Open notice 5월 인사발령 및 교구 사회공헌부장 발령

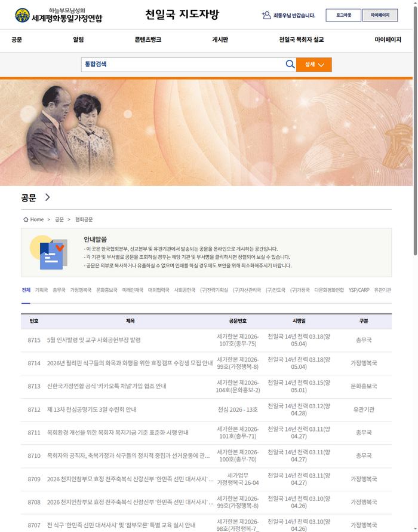(x=94, y=340)
